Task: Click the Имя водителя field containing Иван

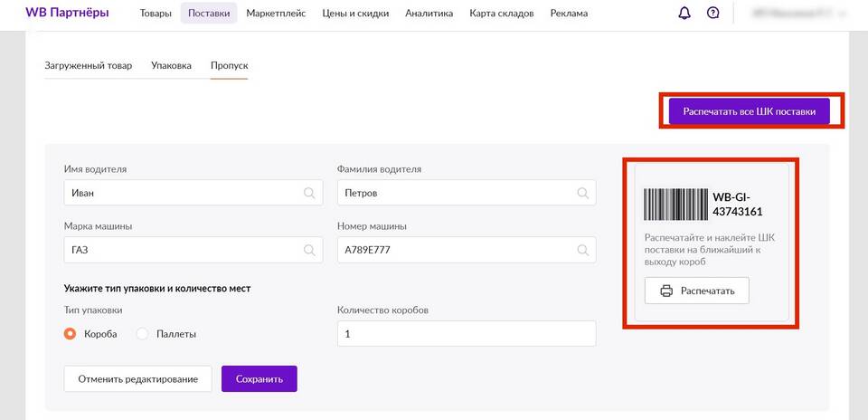Action: pyautogui.click(x=193, y=193)
